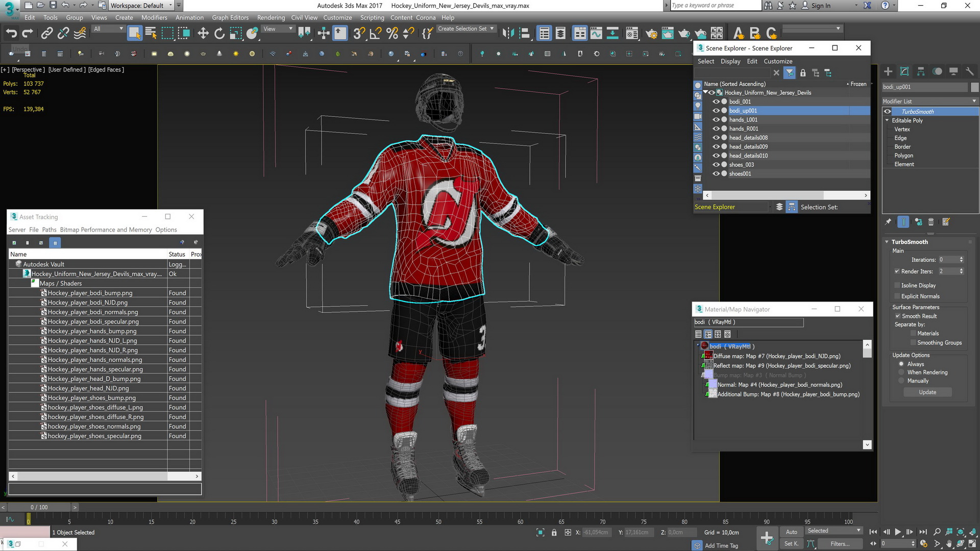The image size is (980, 551).
Task: Open the Curve Editor icon
Action: pos(596,34)
